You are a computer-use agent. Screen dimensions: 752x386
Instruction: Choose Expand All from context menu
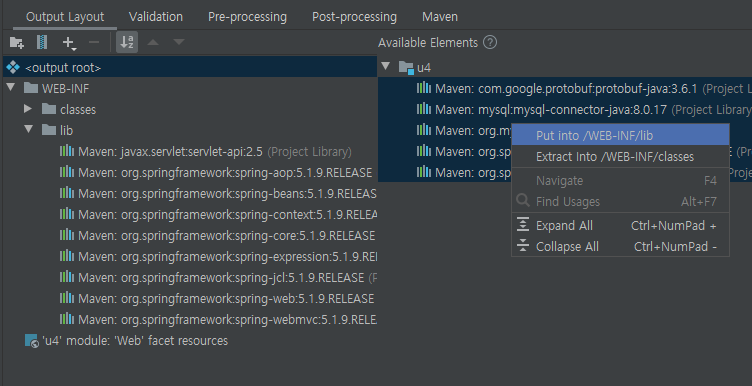(x=621, y=226)
